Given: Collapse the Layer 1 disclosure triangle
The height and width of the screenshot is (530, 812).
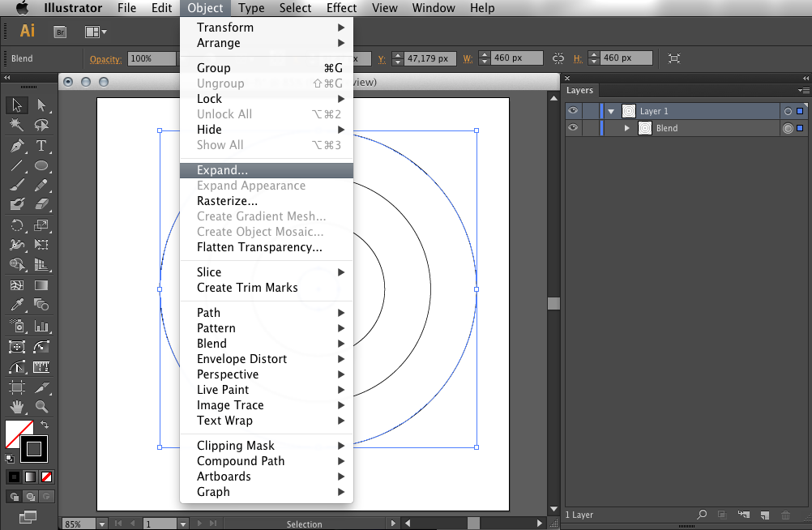Looking at the screenshot, I should tap(611, 111).
